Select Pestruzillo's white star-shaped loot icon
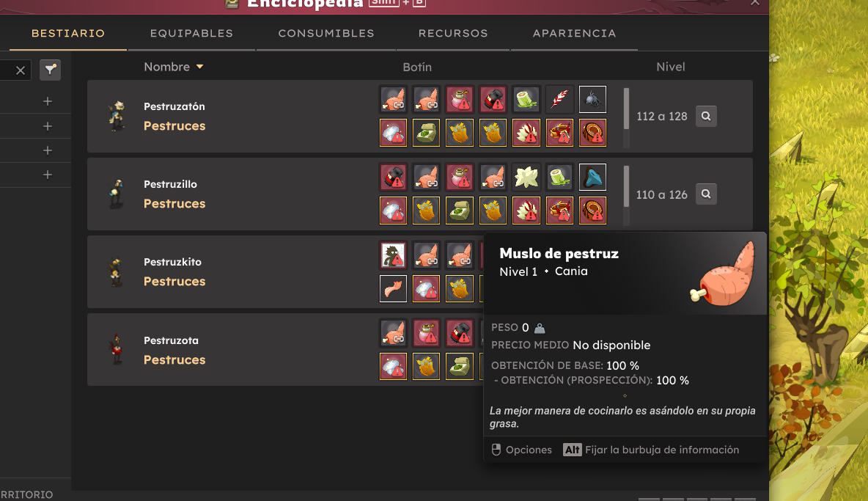The width and height of the screenshot is (868, 501). point(526,178)
